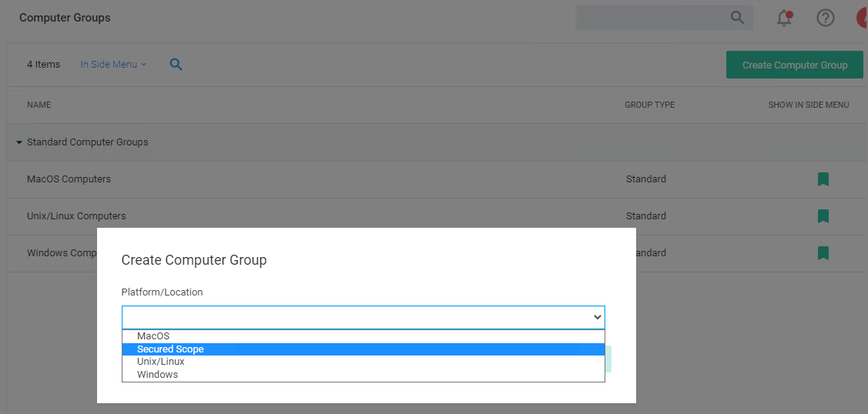Open the In Side Menu filter dropdown
Image resolution: width=868 pixels, height=414 pixels.
coord(113,65)
